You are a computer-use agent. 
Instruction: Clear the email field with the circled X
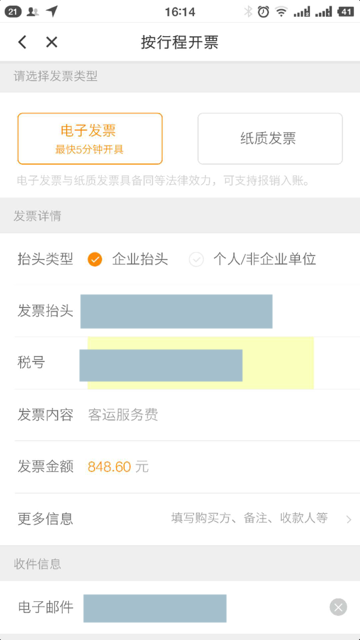(x=338, y=607)
